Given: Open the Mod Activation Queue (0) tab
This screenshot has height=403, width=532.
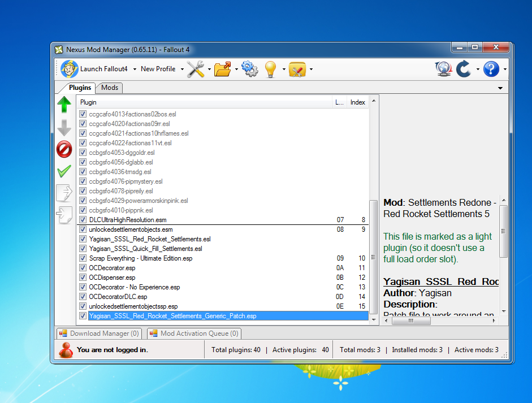Looking at the screenshot, I should click(x=194, y=333).
